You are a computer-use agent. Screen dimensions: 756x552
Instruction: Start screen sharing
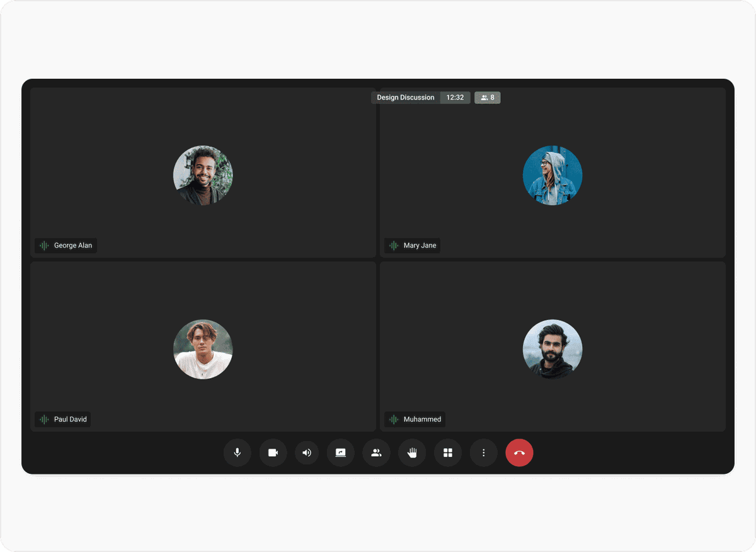341,452
